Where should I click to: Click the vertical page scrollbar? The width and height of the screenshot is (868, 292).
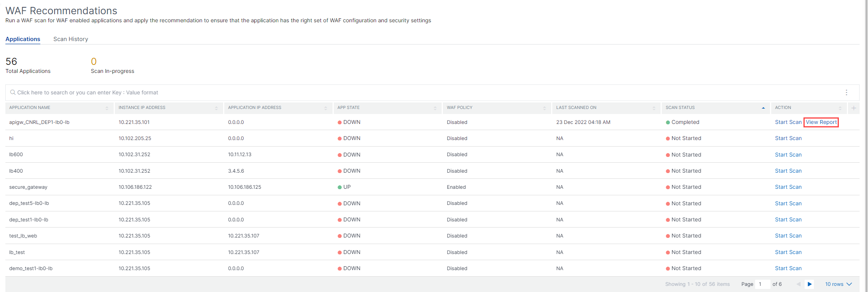[866, 146]
